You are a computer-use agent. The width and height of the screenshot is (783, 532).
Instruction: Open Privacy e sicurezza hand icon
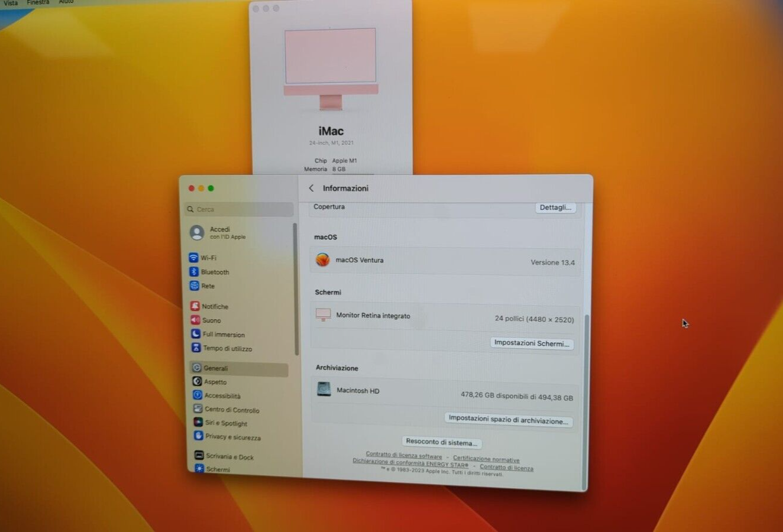click(199, 436)
